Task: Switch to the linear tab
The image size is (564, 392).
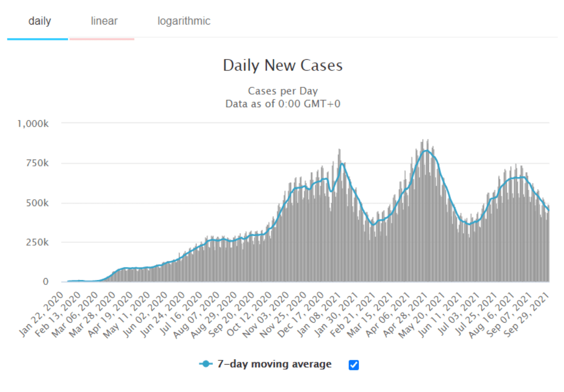Action: 104,21
